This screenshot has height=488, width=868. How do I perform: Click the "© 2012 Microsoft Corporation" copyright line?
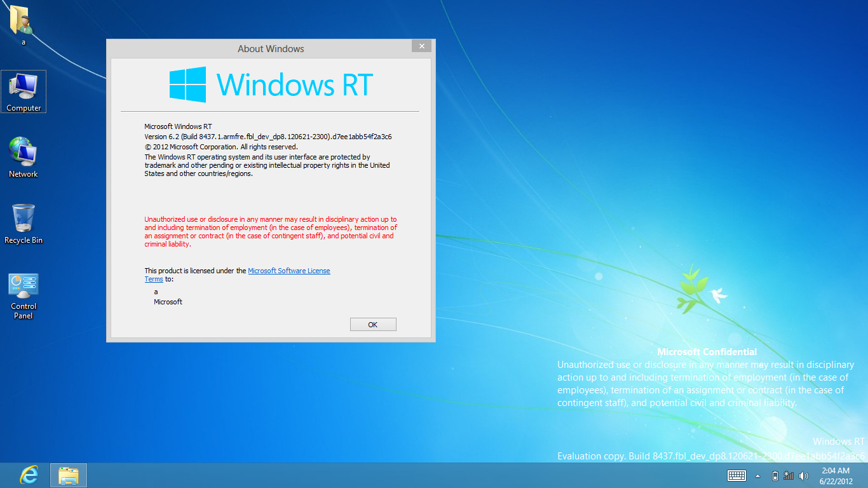[221, 147]
